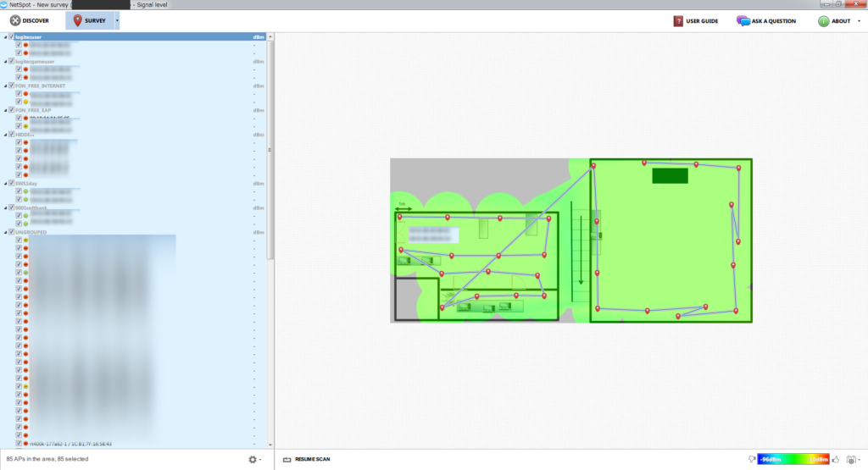868x470 pixels.
Task: Uncheck the UNGROUPED networks checkbox
Action: [x=11, y=231]
